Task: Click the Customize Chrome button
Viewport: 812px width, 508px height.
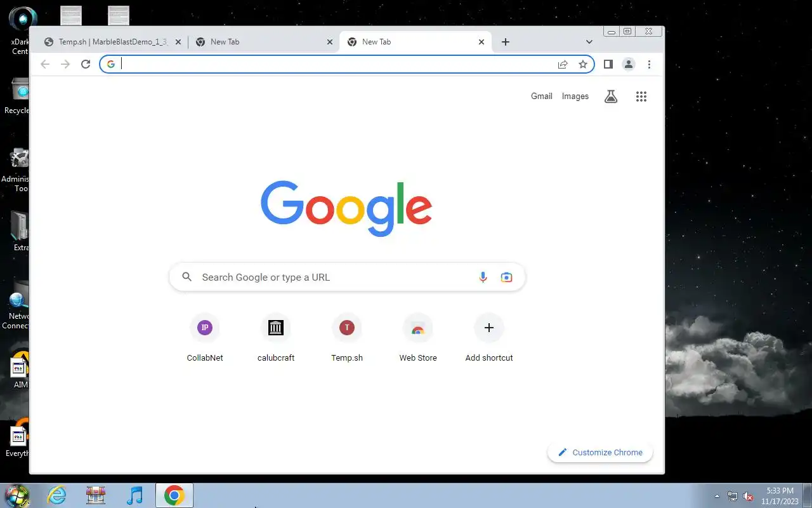Action: pos(600,452)
